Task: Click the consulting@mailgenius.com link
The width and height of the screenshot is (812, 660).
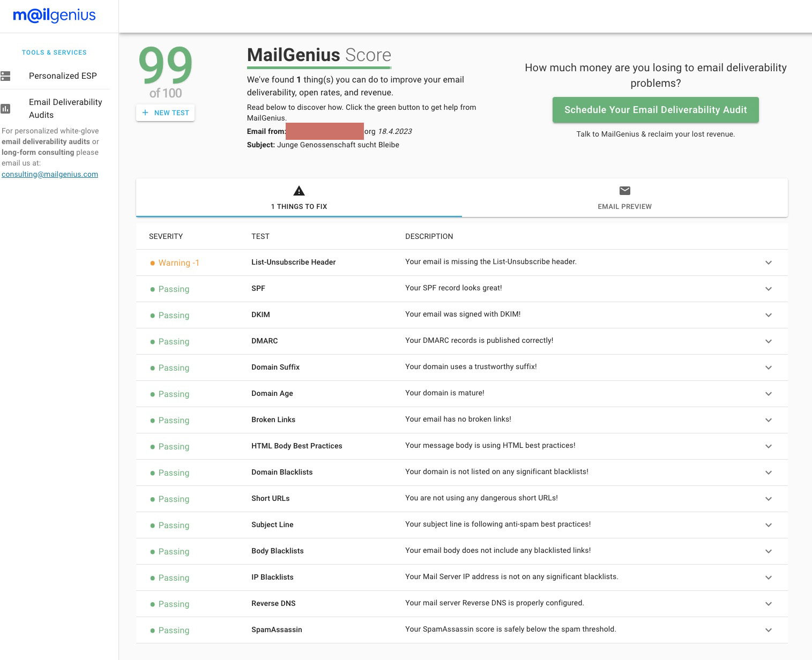Action: tap(50, 174)
